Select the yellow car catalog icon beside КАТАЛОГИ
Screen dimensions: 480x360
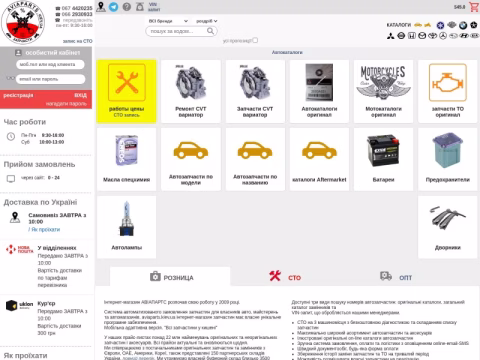point(418,25)
